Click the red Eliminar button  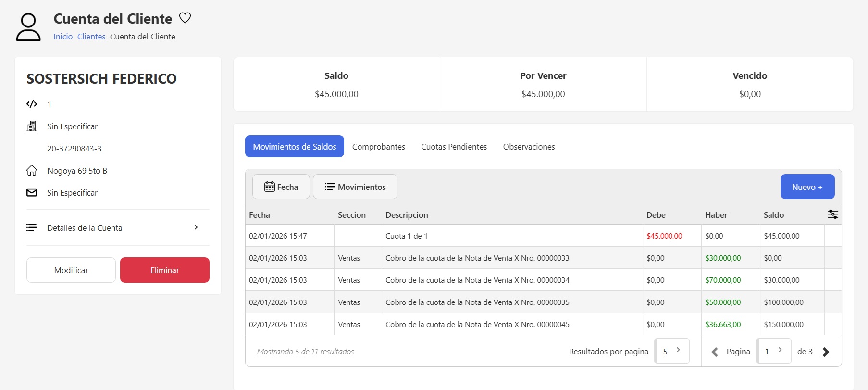(164, 270)
